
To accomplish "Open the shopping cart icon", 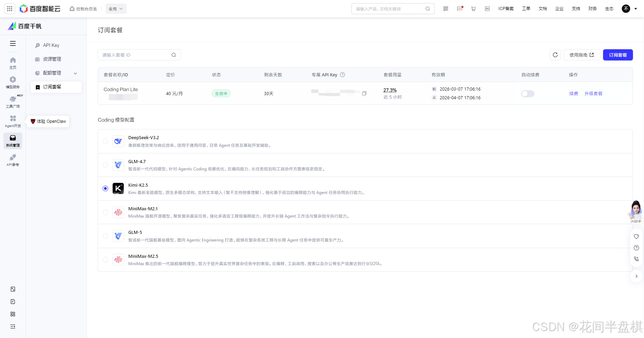I will (473, 9).
